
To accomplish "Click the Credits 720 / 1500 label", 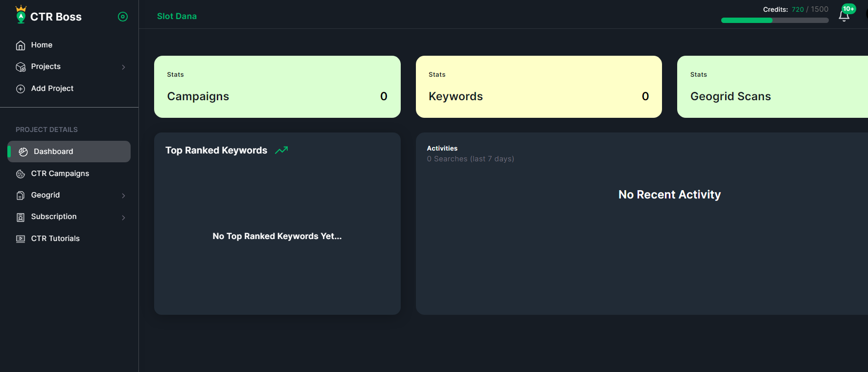I will (796, 9).
